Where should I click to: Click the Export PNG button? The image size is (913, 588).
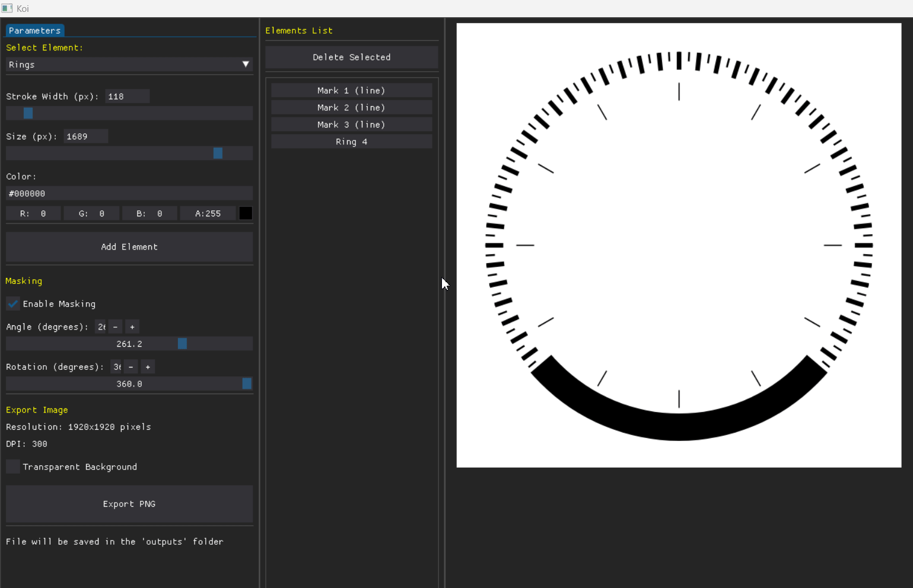pyautogui.click(x=129, y=504)
